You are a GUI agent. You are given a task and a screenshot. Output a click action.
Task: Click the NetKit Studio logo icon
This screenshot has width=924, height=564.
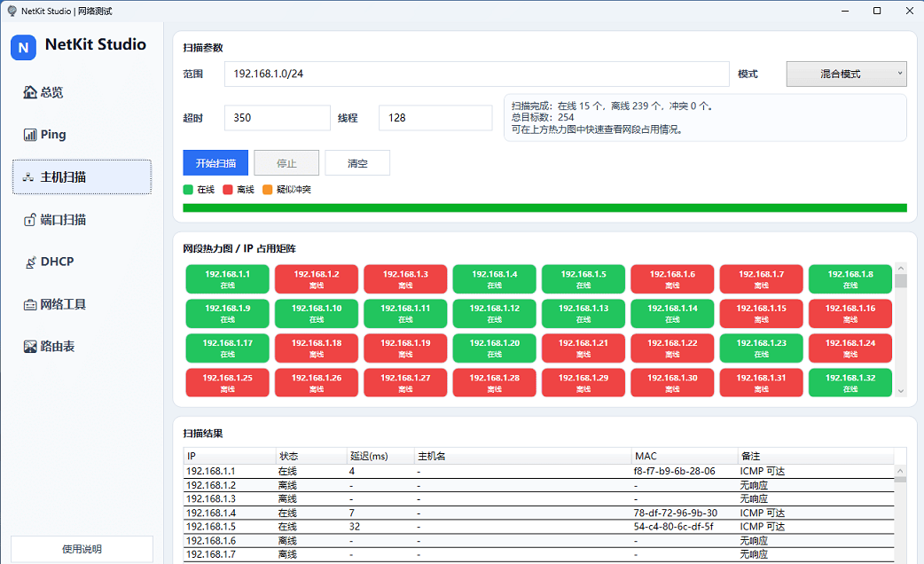coord(23,47)
